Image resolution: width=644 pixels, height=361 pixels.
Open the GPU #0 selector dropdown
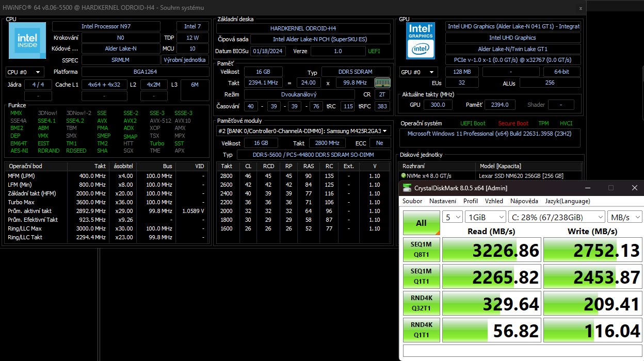pyautogui.click(x=418, y=72)
